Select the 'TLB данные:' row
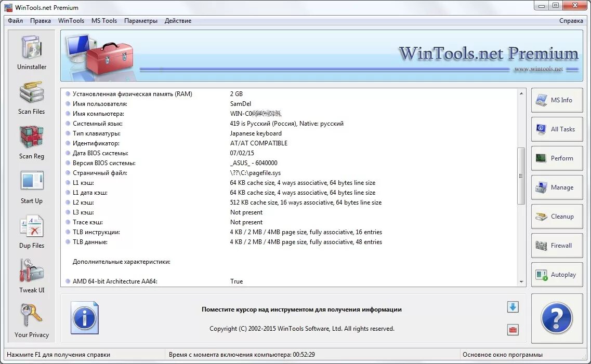The width and height of the screenshot is (591, 364). (290, 242)
